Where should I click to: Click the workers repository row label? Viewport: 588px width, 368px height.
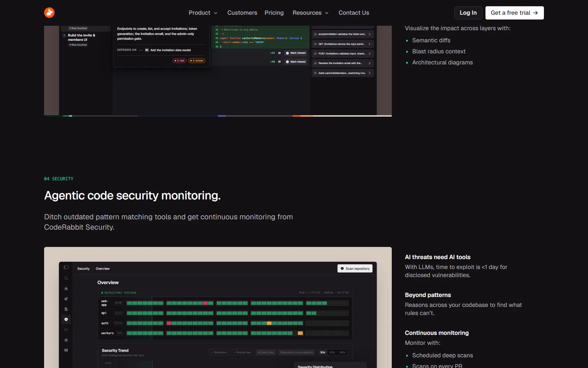107,333
